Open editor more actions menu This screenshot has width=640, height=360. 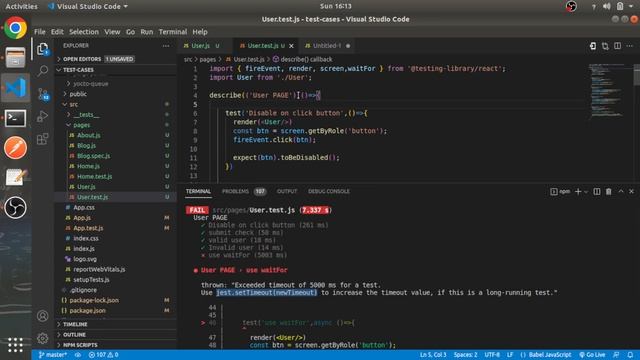(x=630, y=46)
